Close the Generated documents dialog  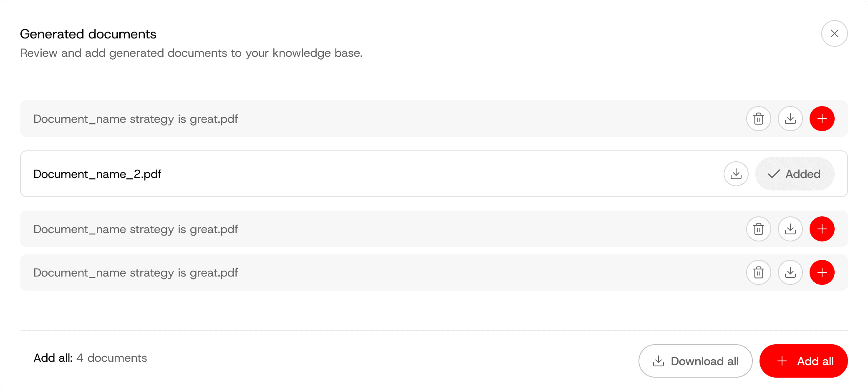point(835,33)
